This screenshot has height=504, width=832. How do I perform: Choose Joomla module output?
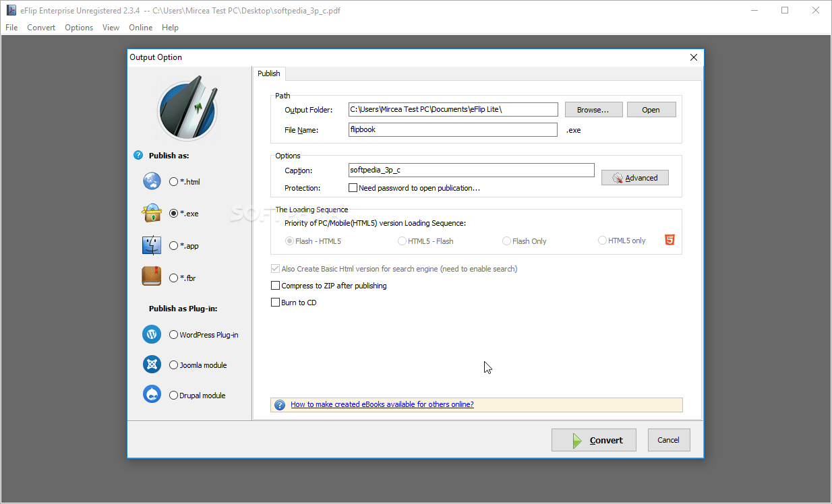click(174, 365)
